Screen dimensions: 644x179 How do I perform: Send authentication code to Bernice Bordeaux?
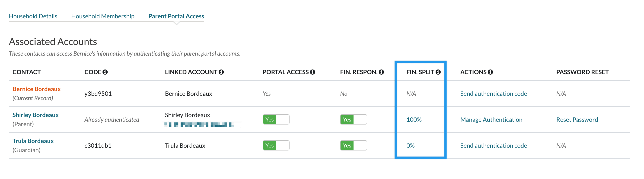coord(494,94)
